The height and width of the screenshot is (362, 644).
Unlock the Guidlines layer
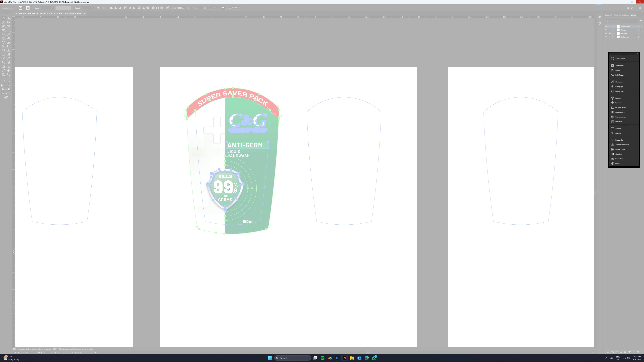tap(610, 34)
